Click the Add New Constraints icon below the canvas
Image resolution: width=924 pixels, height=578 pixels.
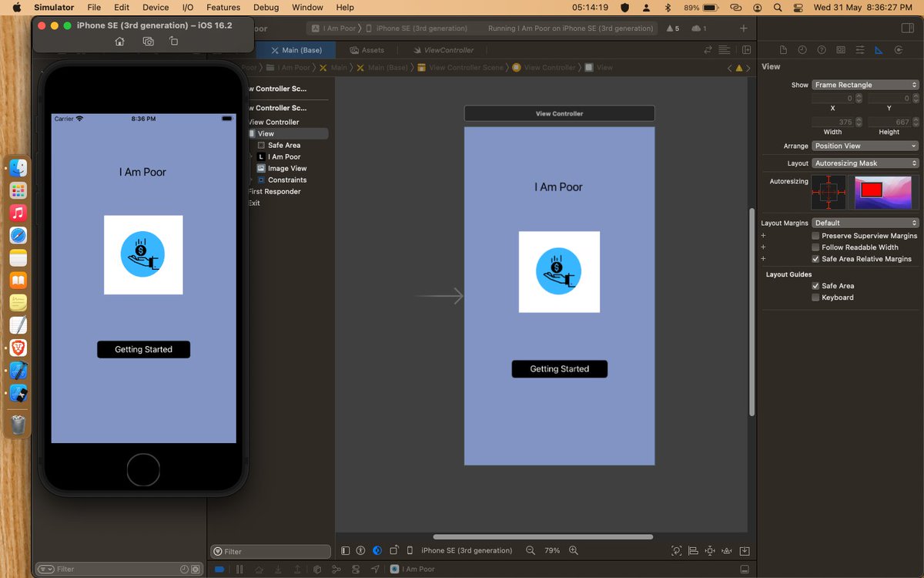coord(709,550)
